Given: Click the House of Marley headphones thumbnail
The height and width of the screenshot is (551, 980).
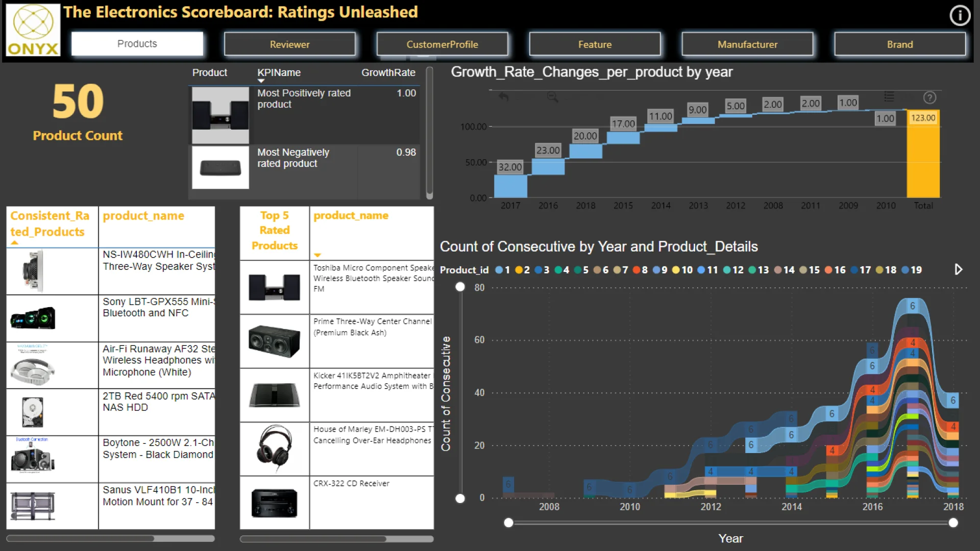Looking at the screenshot, I should tap(275, 449).
